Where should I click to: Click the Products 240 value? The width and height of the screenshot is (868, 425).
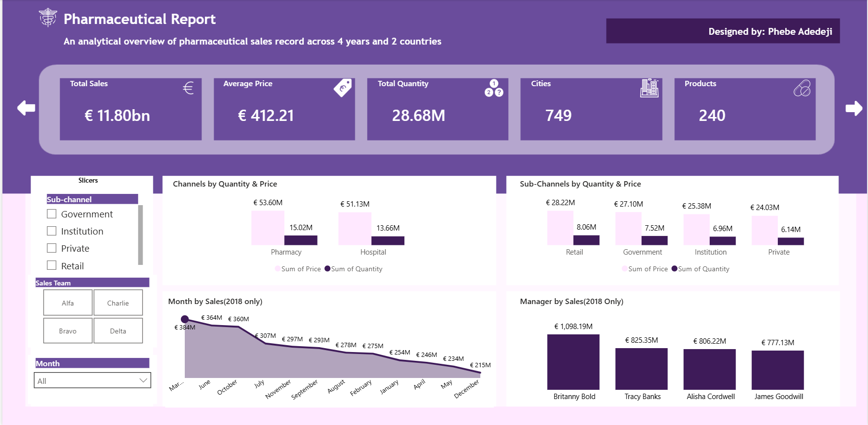tap(712, 116)
